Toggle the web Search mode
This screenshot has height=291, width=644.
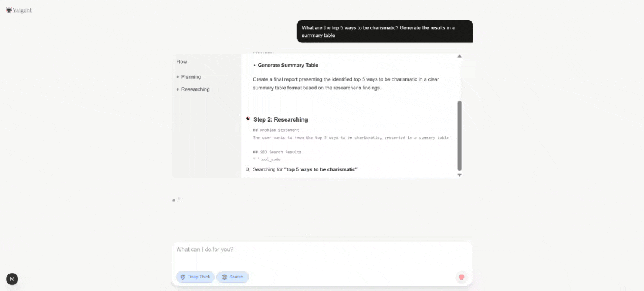233,277
